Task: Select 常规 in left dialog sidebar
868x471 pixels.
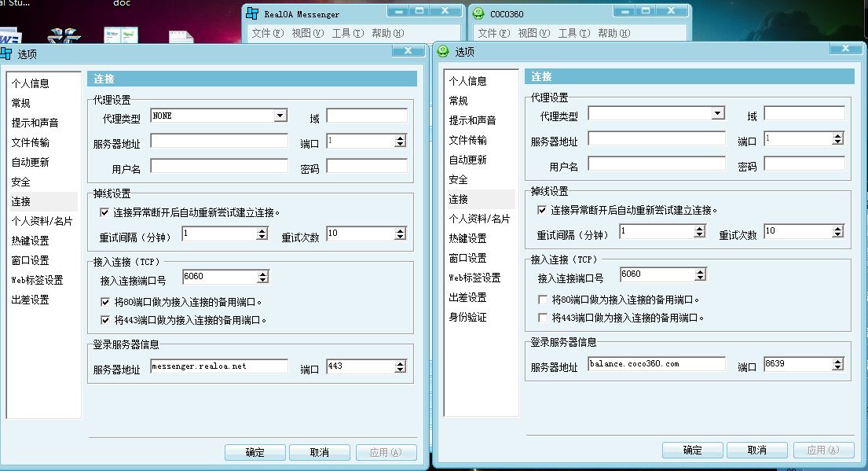Action: (21, 103)
